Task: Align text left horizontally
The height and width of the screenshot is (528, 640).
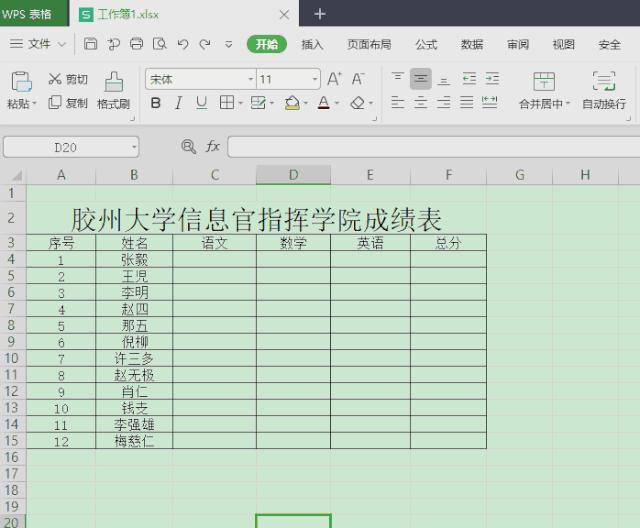Action: [x=398, y=102]
